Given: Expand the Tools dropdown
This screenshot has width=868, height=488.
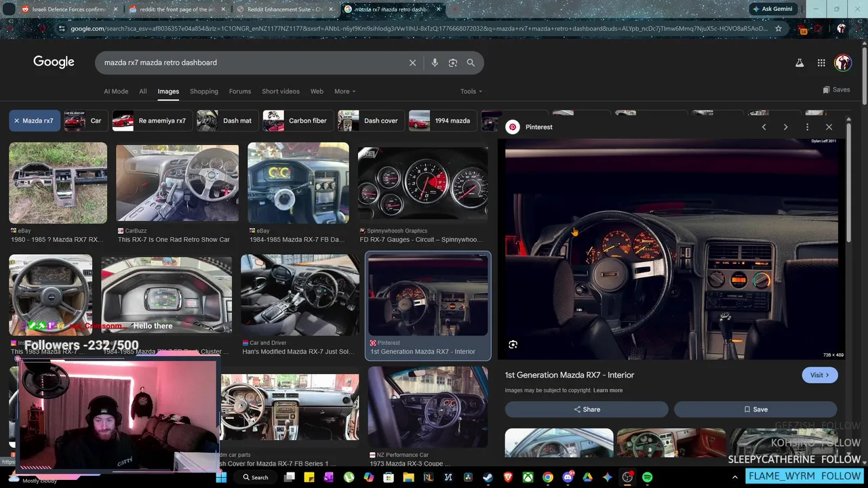Looking at the screenshot, I should (471, 91).
